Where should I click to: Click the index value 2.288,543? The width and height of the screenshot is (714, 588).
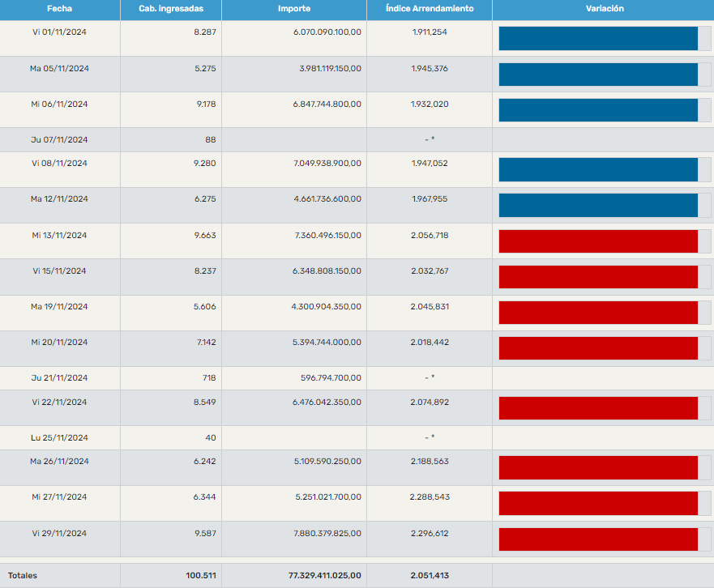[429, 497]
